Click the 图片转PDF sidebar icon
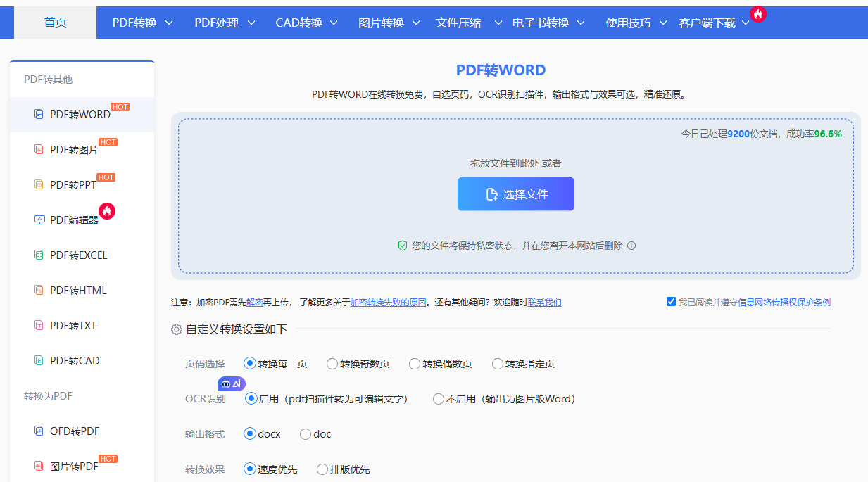This screenshot has height=482, width=868. click(39, 466)
